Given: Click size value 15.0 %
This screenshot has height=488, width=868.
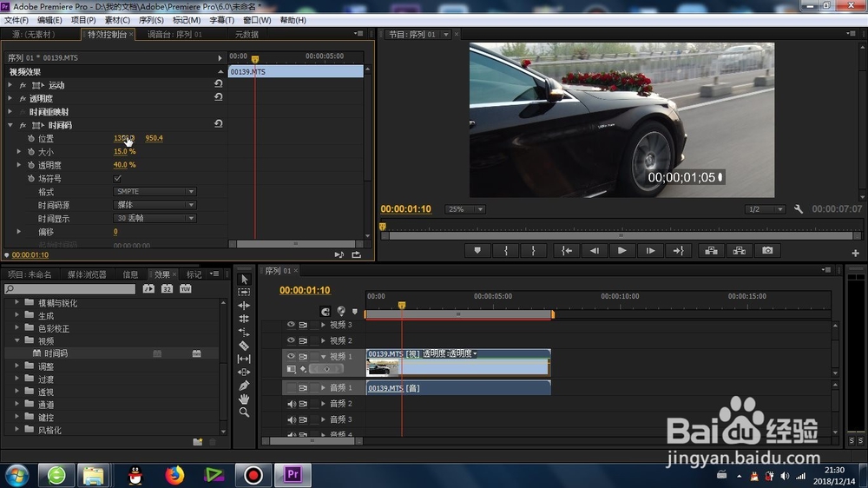Looking at the screenshot, I should pyautogui.click(x=124, y=151).
